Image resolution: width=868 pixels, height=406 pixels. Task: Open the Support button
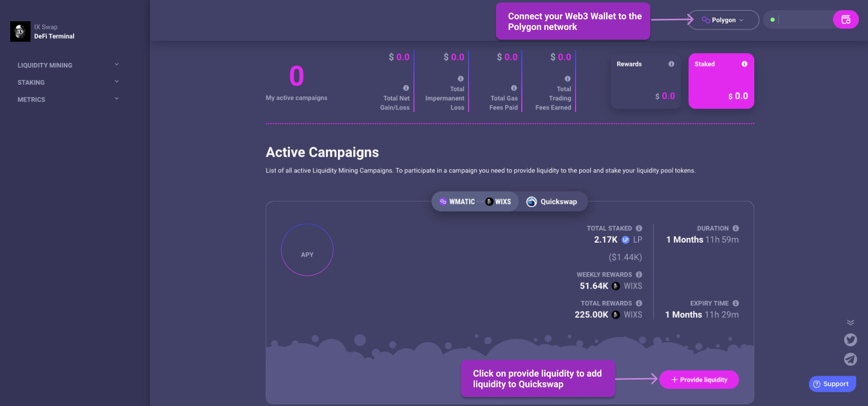[x=832, y=384]
